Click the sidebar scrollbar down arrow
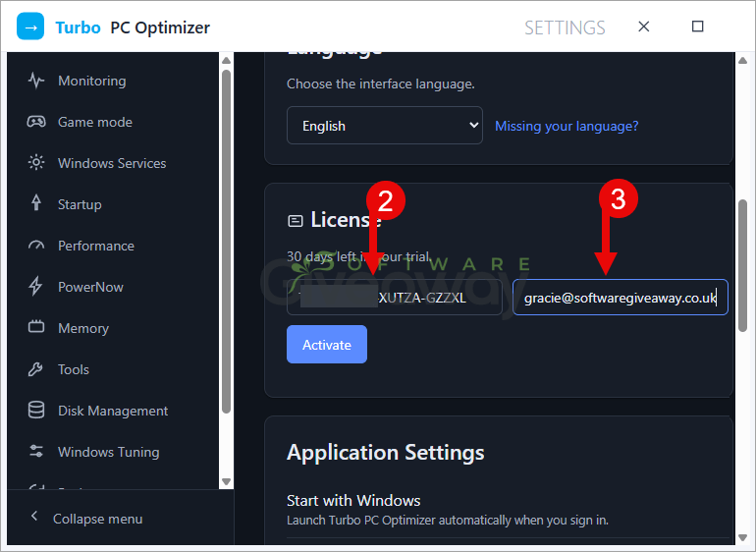756x552 pixels. [226, 481]
